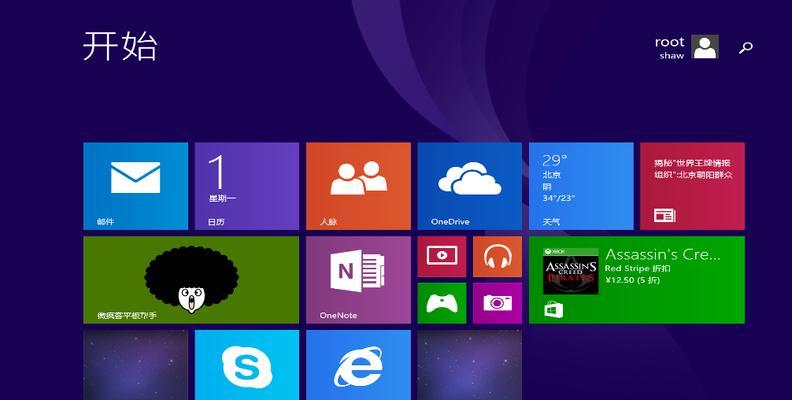
Task: Open the Weather tile showing 29°
Action: (x=581, y=186)
